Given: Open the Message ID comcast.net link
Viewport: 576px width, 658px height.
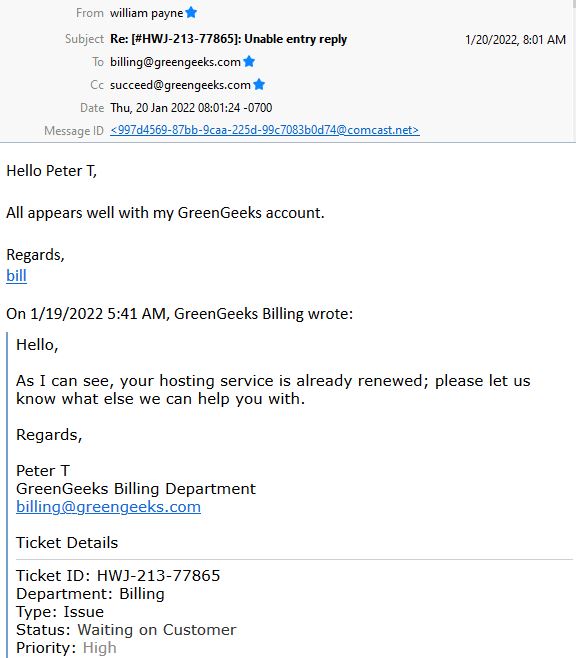Looking at the screenshot, I should pos(265,130).
